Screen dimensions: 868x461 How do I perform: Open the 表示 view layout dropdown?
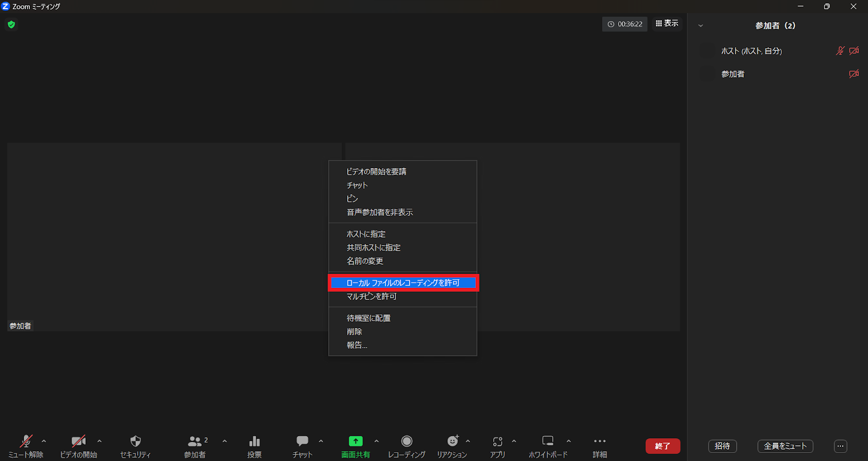point(667,23)
